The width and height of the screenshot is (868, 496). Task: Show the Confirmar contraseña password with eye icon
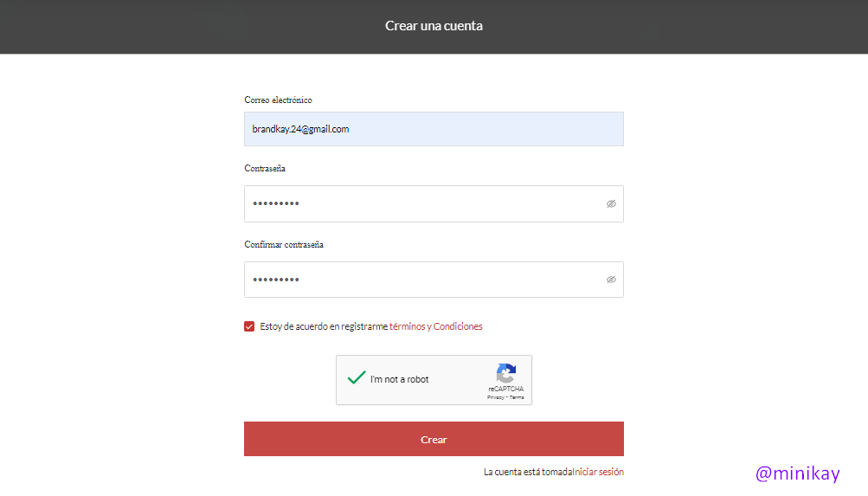click(611, 280)
